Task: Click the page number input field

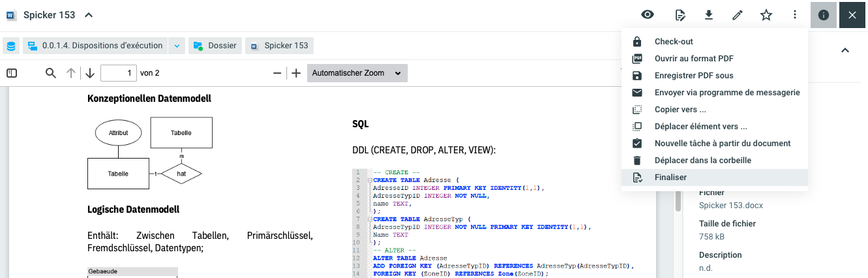Action: pyautogui.click(x=117, y=73)
